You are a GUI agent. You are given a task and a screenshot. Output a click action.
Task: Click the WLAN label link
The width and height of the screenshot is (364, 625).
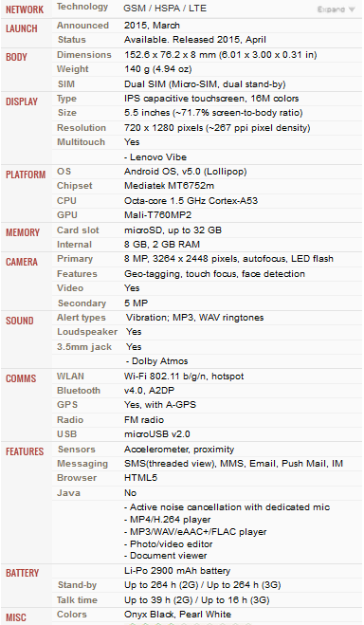pyautogui.click(x=70, y=377)
